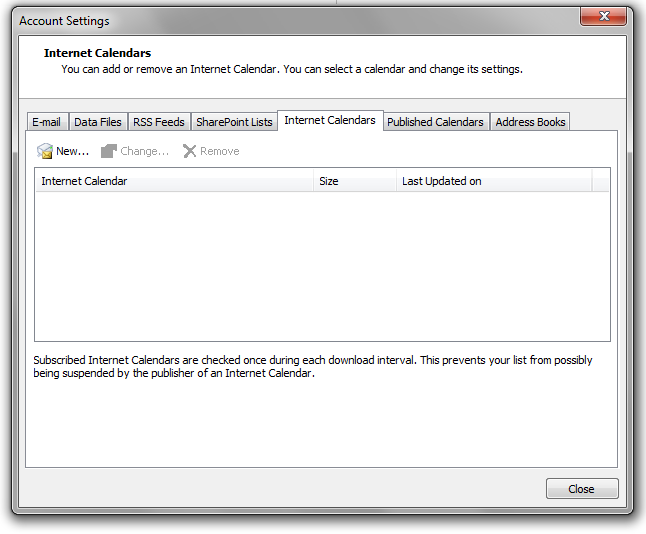Sort by the Internet Calendar column header
646x534 pixels.
point(174,181)
